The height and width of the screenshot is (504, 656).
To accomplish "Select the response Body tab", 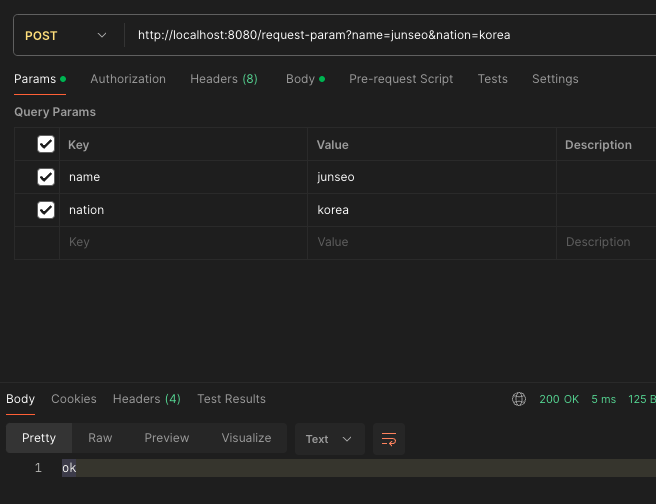I will point(20,399).
